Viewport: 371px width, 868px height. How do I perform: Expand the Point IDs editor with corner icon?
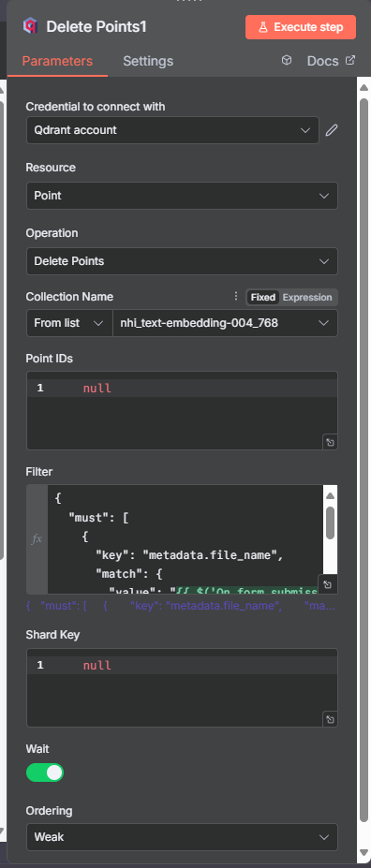pos(330,442)
